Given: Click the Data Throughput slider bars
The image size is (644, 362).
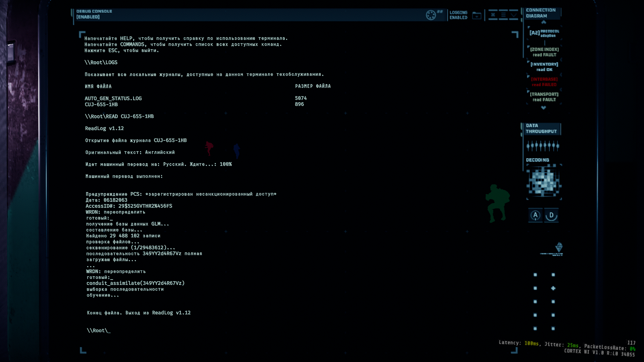Looking at the screenshot, I should (x=543, y=146).
